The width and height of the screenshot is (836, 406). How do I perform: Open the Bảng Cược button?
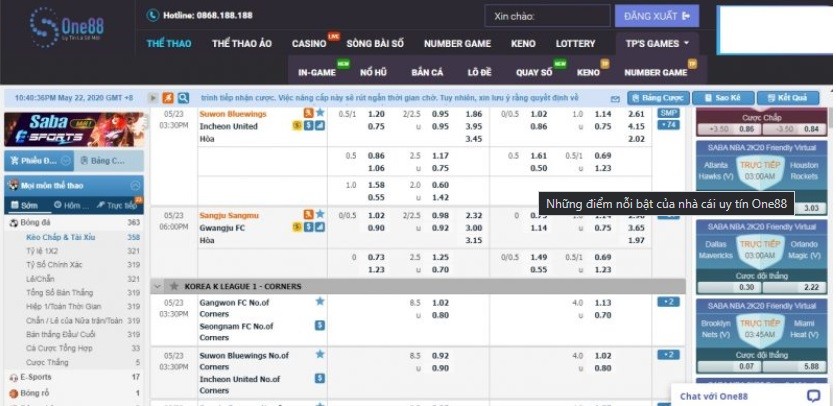[658, 98]
